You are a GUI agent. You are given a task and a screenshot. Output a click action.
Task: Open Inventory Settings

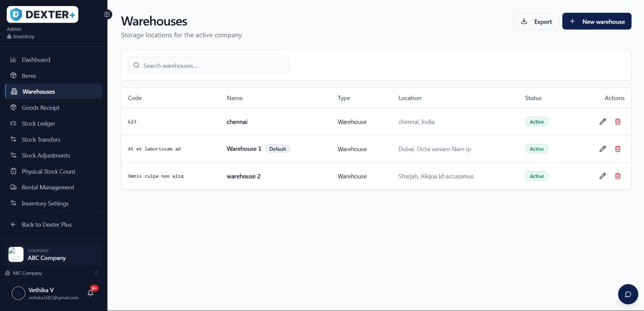(54, 203)
